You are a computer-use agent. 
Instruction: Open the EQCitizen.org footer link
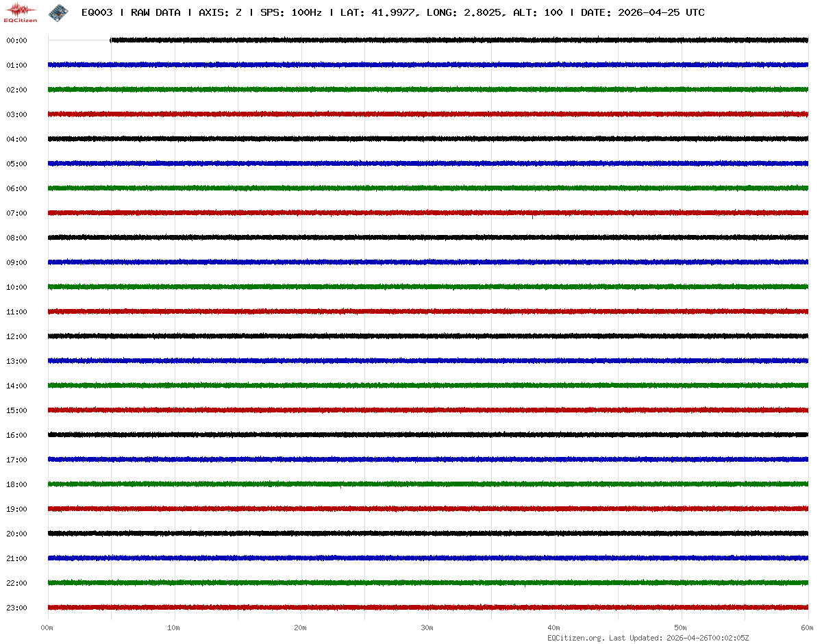click(x=576, y=638)
